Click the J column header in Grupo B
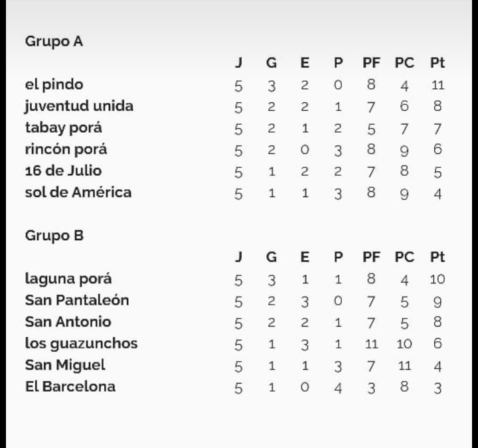The height and width of the screenshot is (448, 478). pyautogui.click(x=238, y=258)
